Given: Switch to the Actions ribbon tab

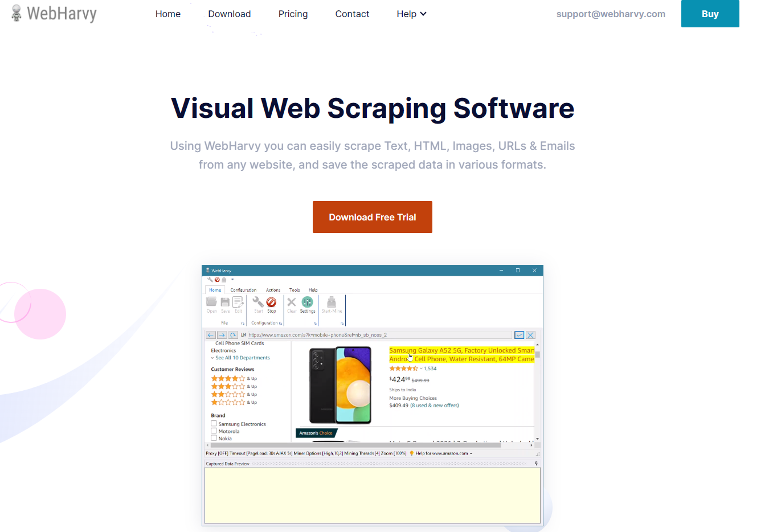Looking at the screenshot, I should tap(273, 290).
